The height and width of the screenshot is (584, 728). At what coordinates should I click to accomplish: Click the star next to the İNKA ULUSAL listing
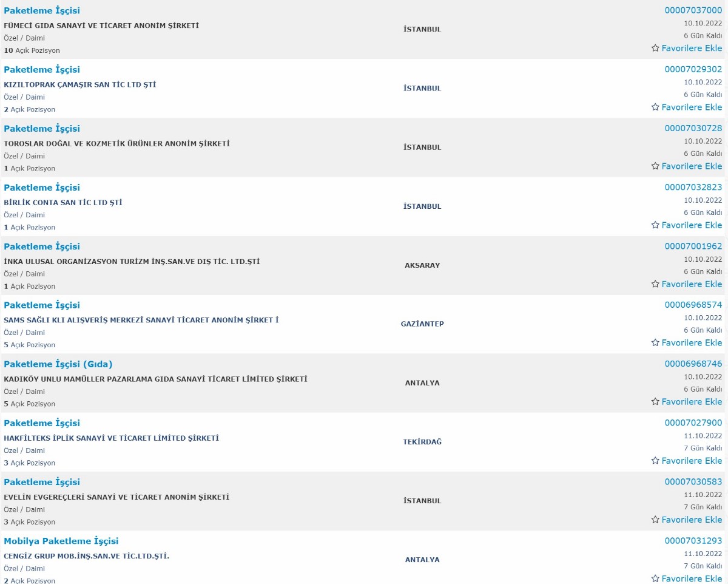[x=655, y=284]
